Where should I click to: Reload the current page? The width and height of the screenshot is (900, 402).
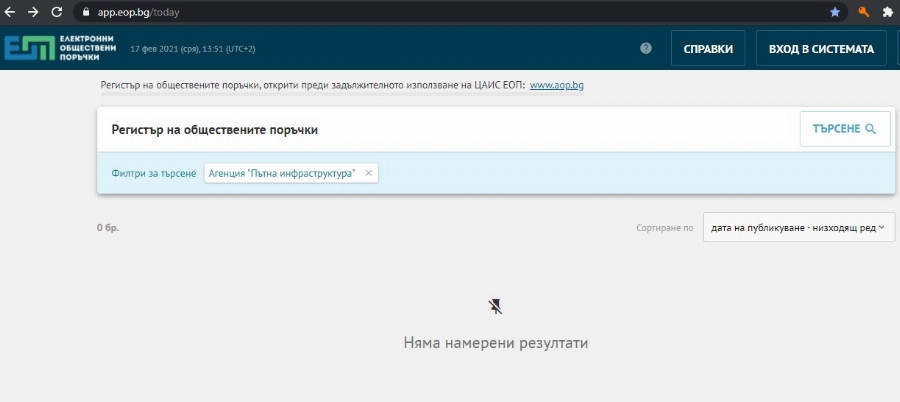[56, 12]
